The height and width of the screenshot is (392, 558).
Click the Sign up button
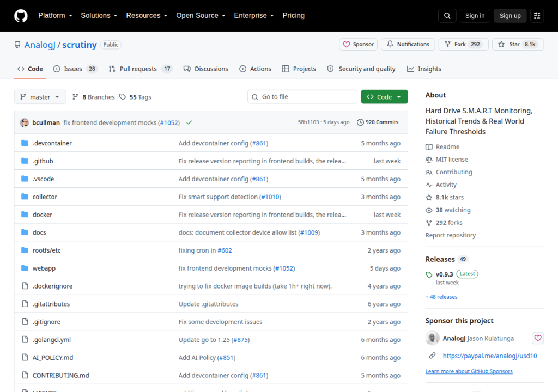point(510,16)
